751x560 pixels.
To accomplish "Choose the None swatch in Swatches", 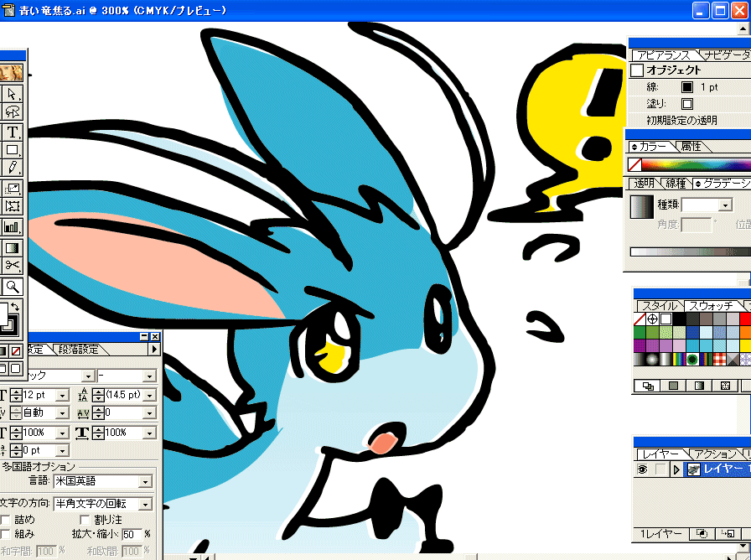I will point(640,319).
